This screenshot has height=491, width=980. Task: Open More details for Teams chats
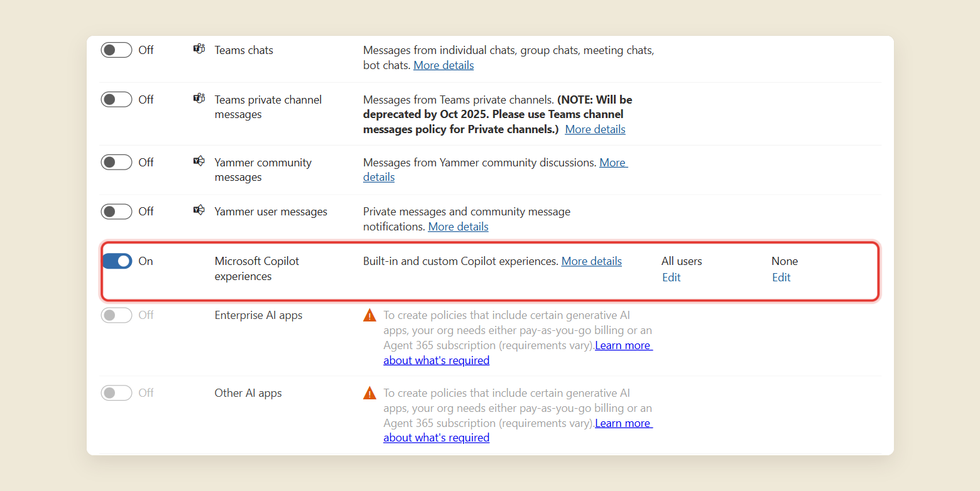444,65
